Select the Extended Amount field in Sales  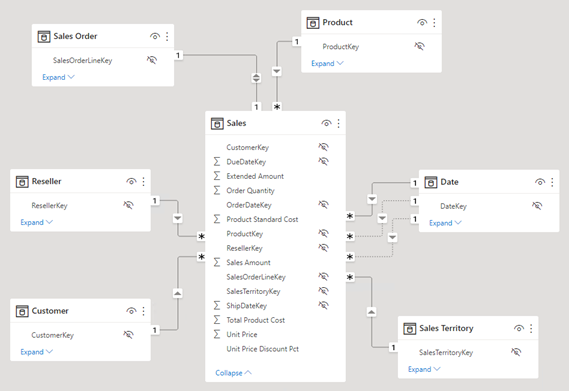click(255, 176)
